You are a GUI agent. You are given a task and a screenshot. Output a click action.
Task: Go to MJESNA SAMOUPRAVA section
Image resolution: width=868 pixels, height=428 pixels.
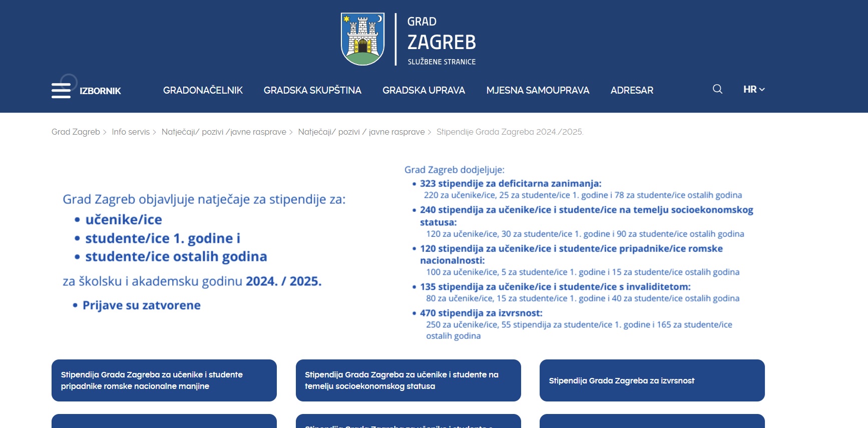click(x=538, y=91)
